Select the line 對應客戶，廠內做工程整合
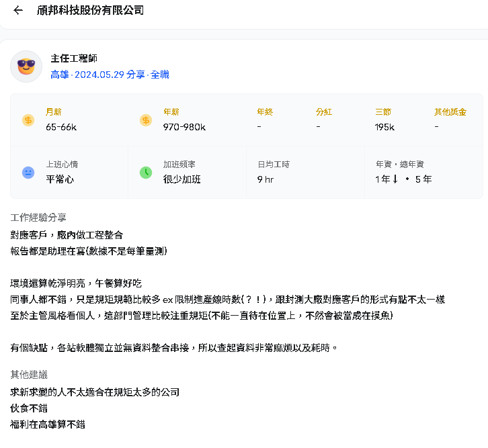Viewport: 488px width, 448px height. (x=67, y=235)
